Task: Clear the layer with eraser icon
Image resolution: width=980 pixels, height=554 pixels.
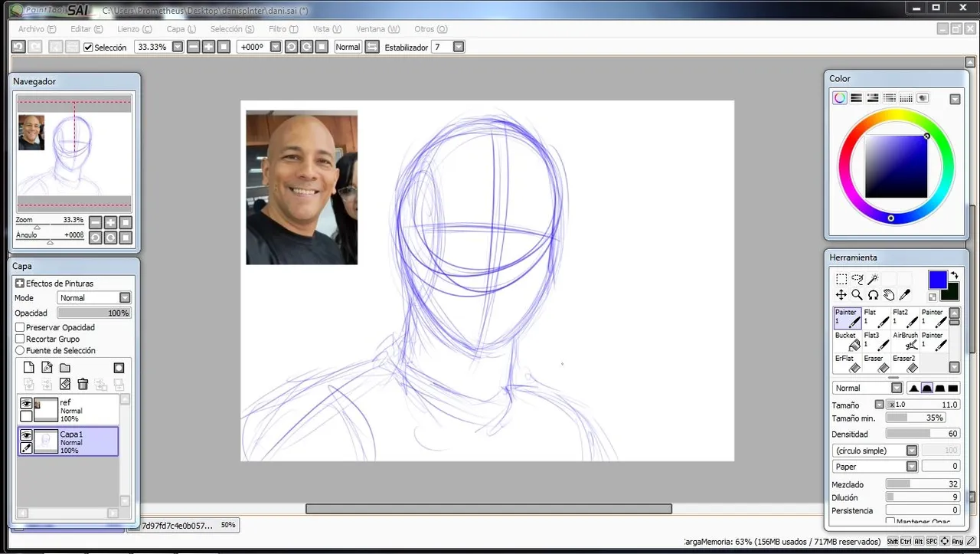Action: [x=65, y=384]
